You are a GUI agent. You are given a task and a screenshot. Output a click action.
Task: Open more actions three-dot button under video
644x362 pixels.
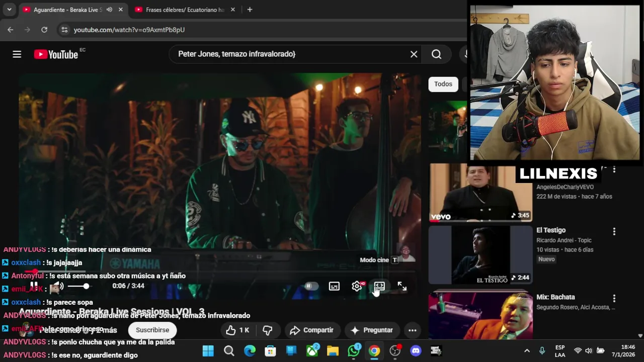(x=412, y=330)
